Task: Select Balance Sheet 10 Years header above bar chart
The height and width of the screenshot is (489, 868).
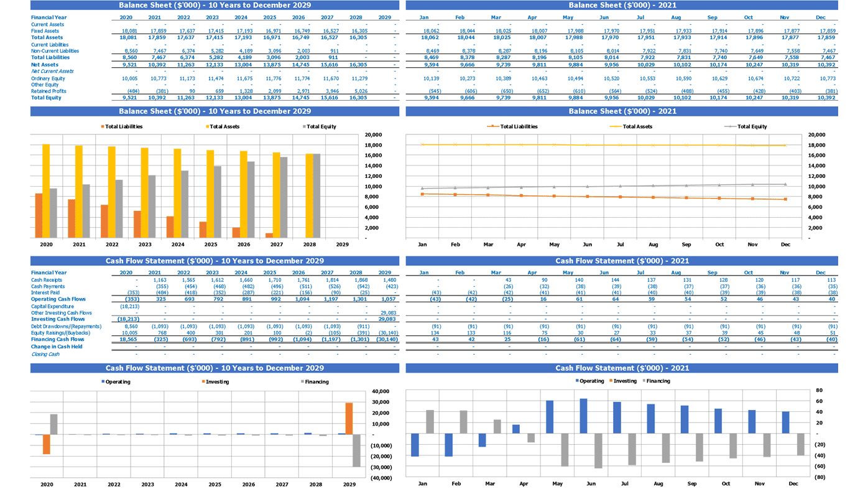Action: pos(215,111)
